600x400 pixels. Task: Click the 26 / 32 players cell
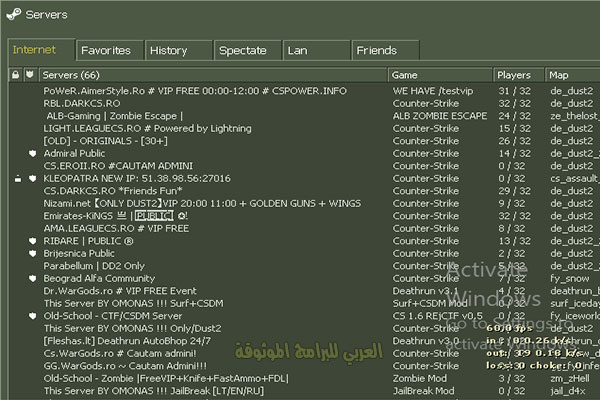click(515, 141)
